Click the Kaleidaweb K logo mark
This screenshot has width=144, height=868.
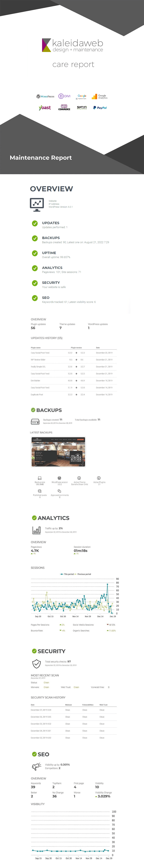pyautogui.click(x=46, y=45)
